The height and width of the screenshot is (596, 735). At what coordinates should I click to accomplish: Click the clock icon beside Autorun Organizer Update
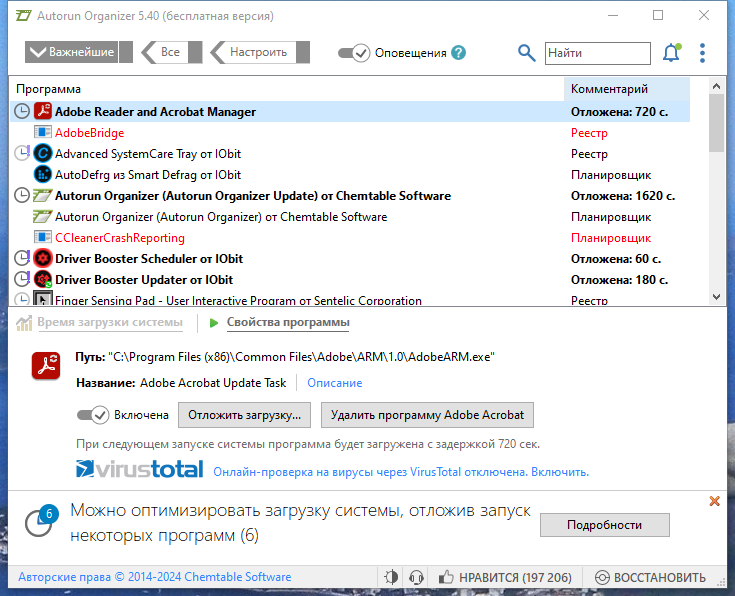[x=22, y=195]
